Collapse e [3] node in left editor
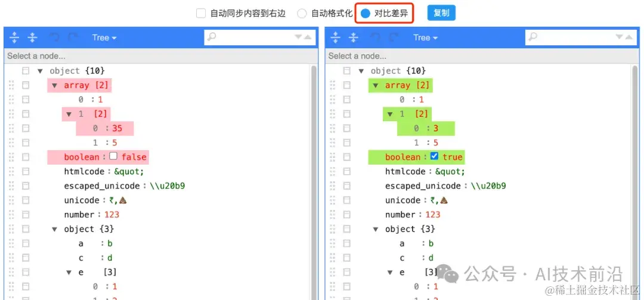Image resolution: width=644 pixels, height=300 pixels. (69, 272)
